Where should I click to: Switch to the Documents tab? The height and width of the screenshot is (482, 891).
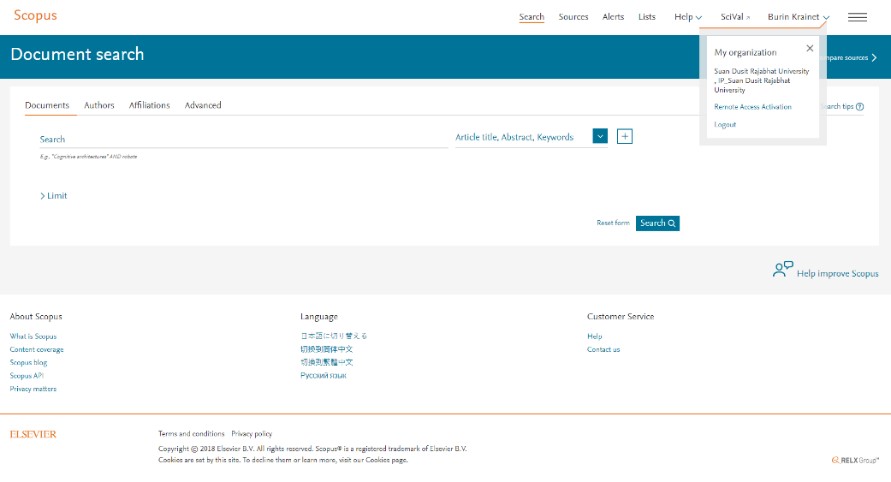point(47,105)
